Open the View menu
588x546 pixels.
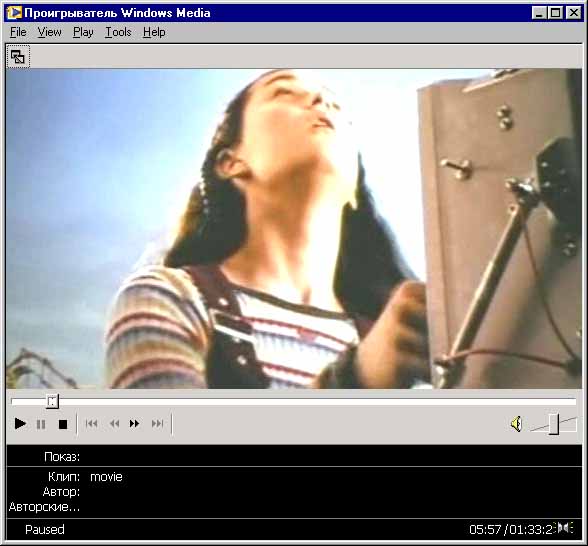[49, 32]
